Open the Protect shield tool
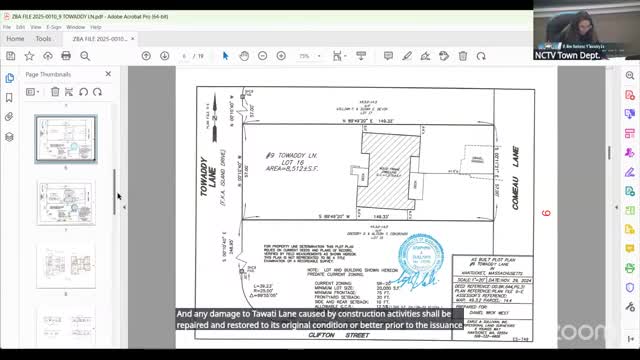 [x=630, y=287]
